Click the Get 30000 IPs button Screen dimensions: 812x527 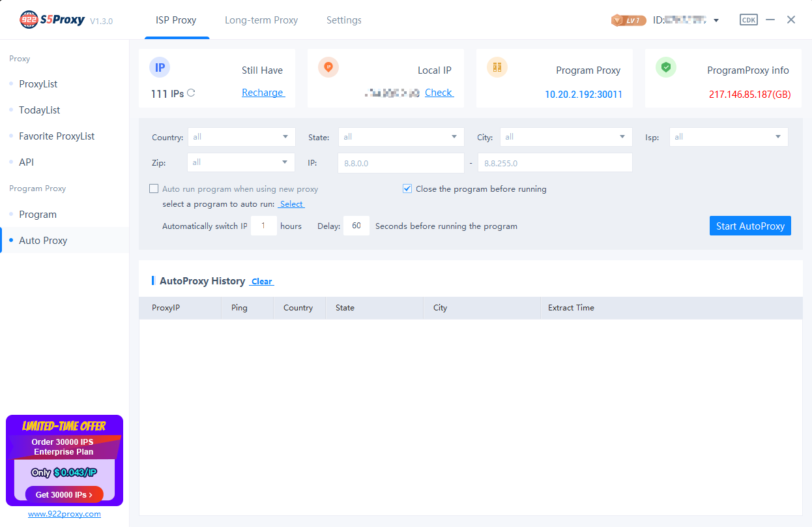click(x=65, y=495)
